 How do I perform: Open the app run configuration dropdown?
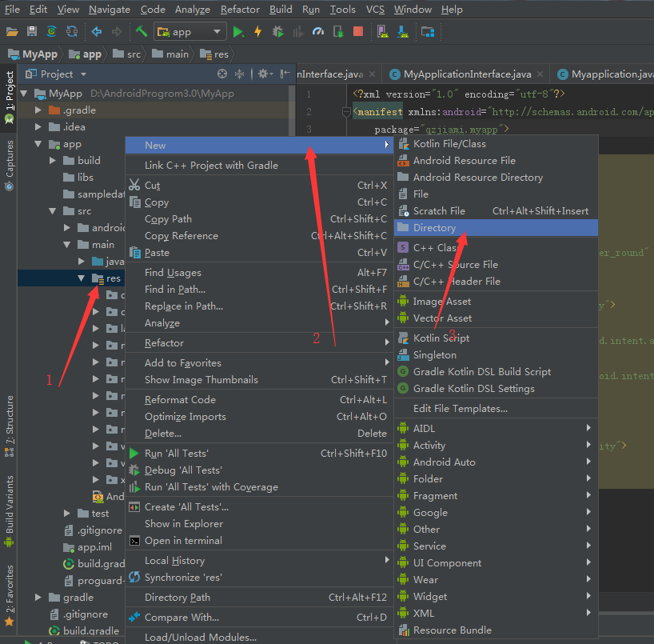(190, 32)
